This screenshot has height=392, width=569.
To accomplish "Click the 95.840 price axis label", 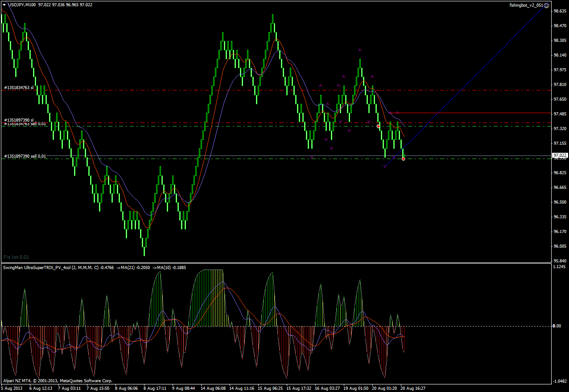I will [x=560, y=261].
